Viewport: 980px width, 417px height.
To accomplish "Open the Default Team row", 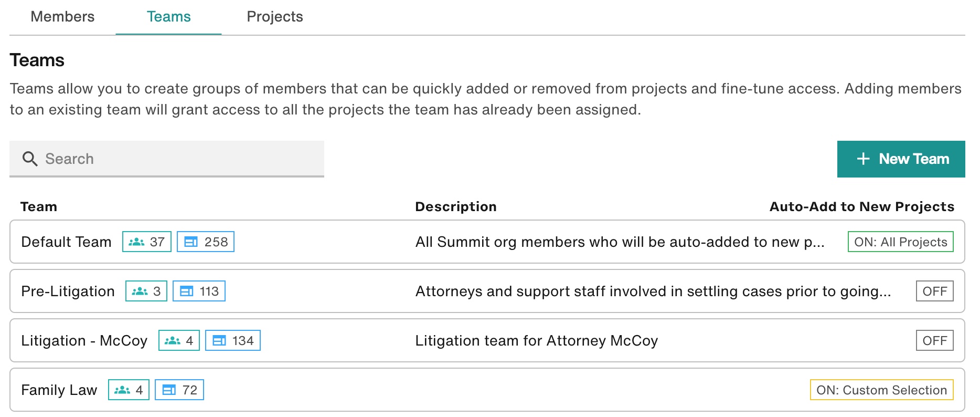I will [487, 242].
